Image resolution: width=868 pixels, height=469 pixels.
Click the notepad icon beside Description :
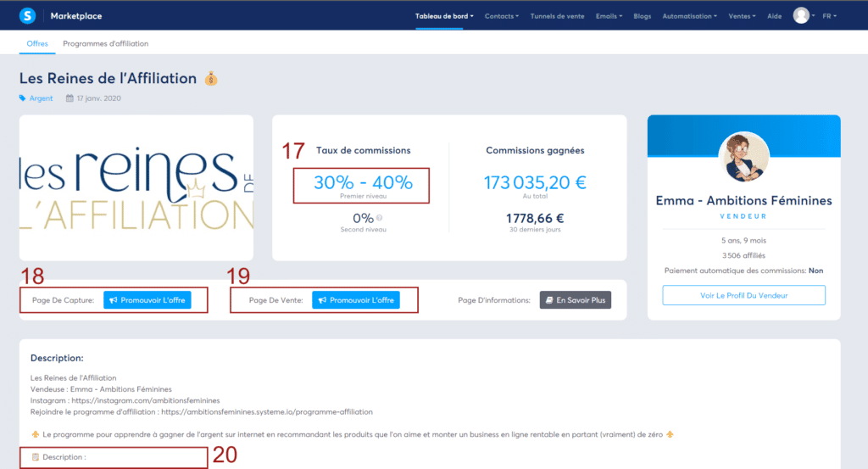(x=36, y=457)
